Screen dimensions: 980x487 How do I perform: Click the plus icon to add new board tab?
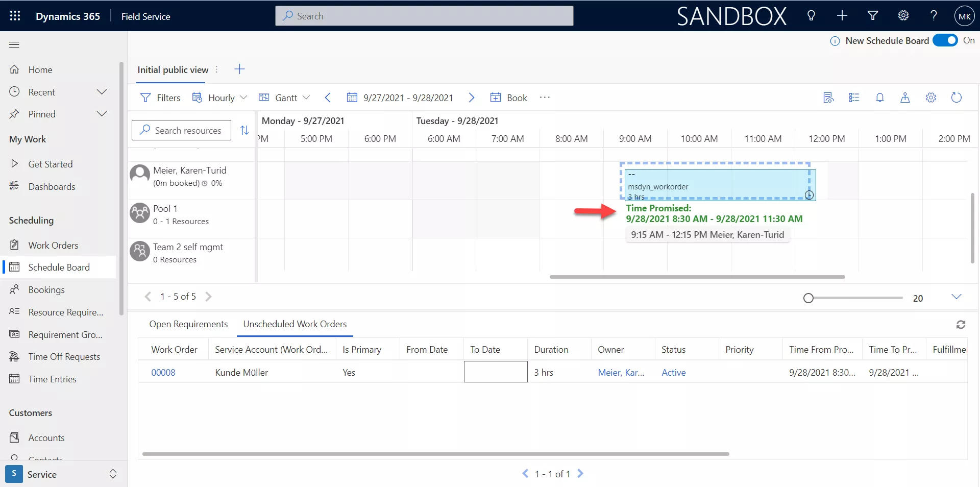(239, 69)
